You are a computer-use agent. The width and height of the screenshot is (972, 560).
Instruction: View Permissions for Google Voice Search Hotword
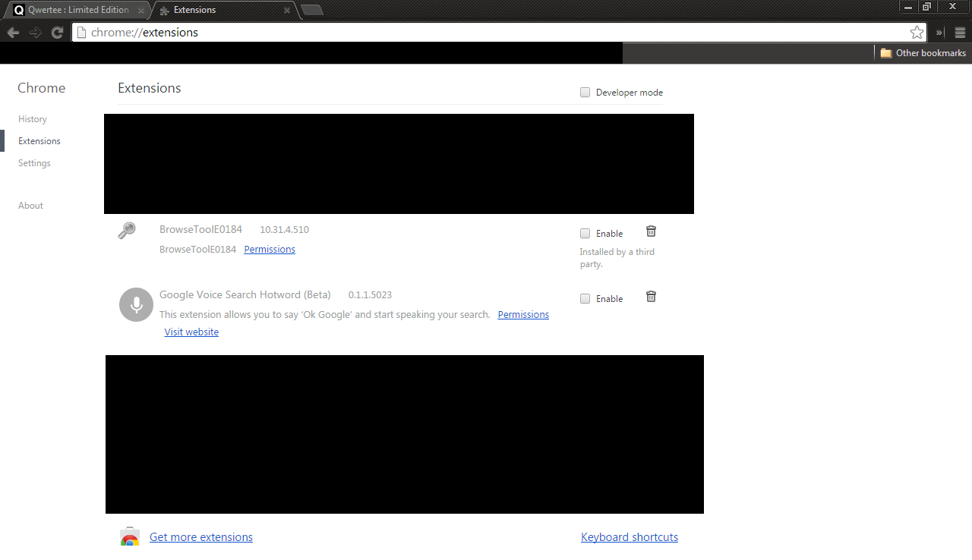coord(523,315)
